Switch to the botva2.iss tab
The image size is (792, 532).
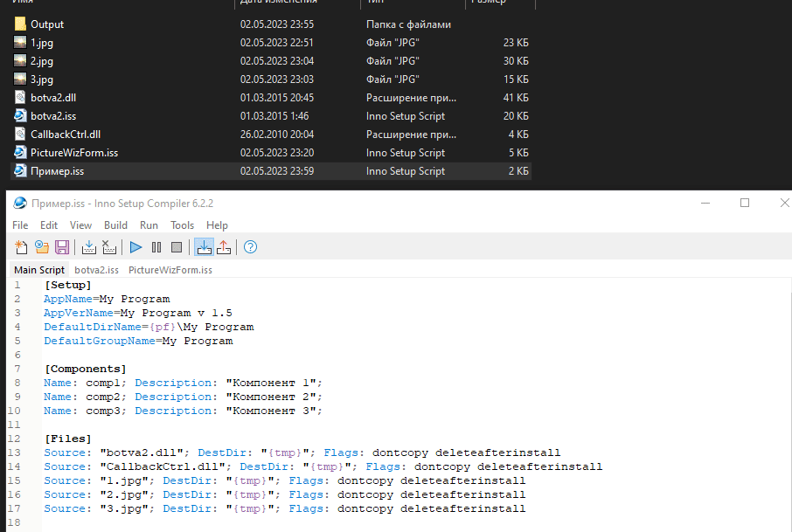click(x=96, y=270)
